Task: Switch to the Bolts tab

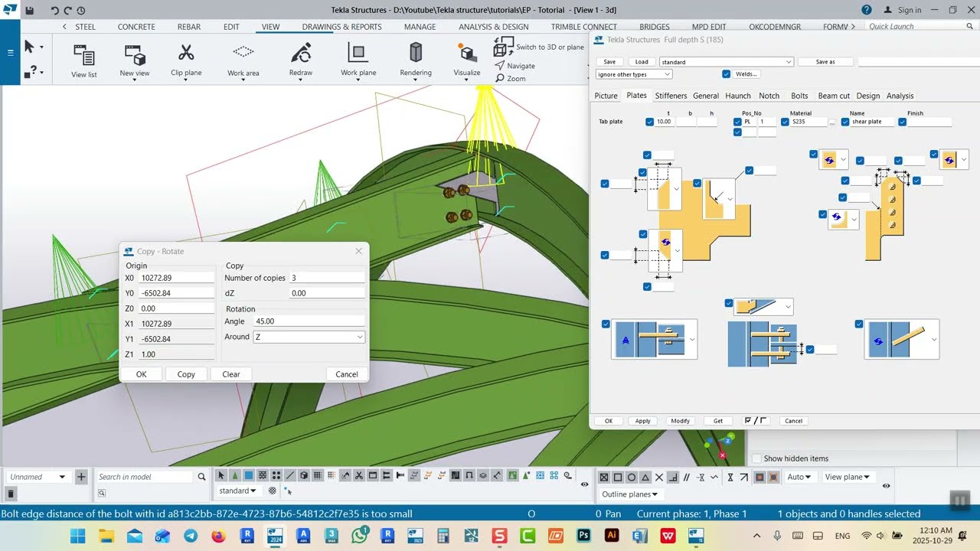Action: (799, 96)
